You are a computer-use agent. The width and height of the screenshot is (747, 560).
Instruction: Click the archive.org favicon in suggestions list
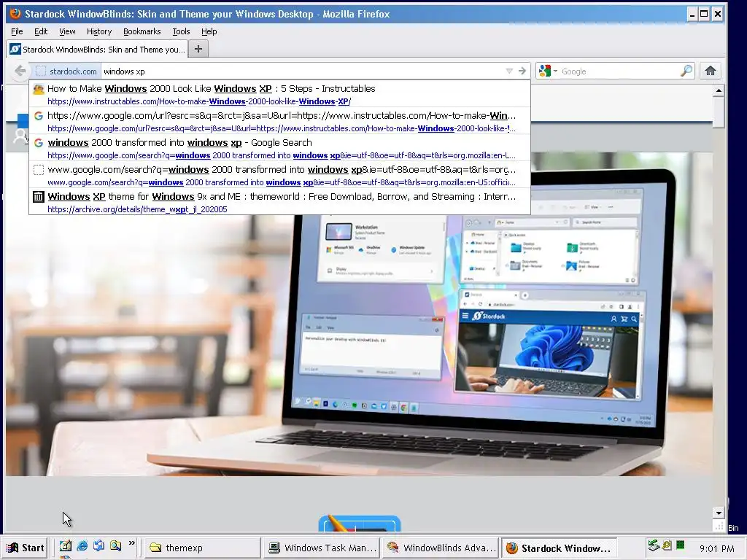tap(39, 197)
